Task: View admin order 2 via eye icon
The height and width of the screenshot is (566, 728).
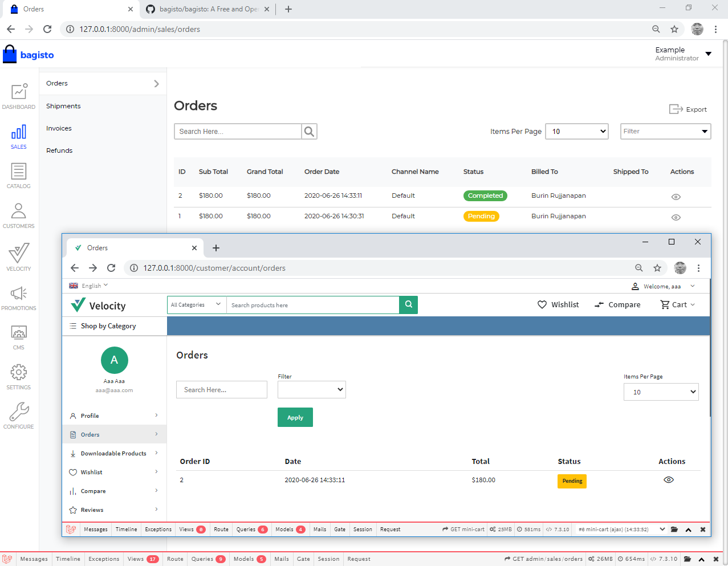Action: tap(676, 197)
